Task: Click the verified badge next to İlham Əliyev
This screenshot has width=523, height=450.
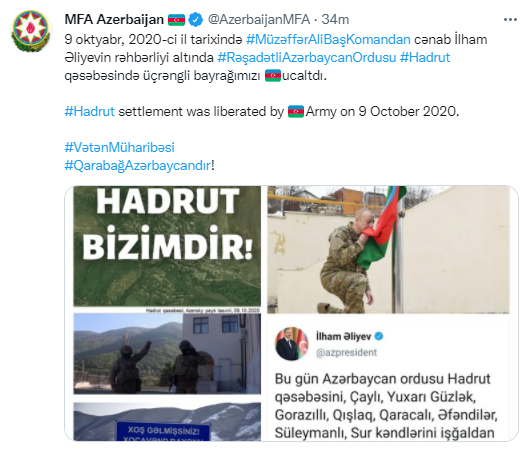Action: click(x=379, y=336)
